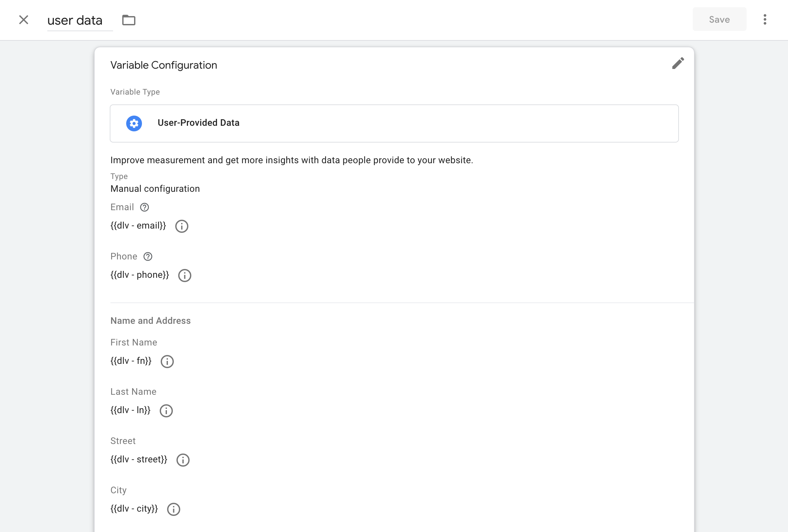Close the variable editor with the X
This screenshot has height=532, width=788.
point(24,20)
